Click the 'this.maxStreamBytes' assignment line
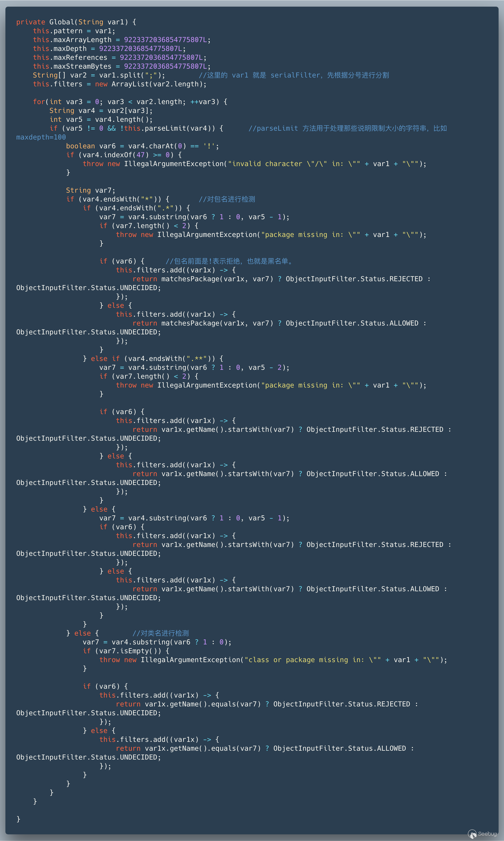504x841 pixels. (x=122, y=66)
